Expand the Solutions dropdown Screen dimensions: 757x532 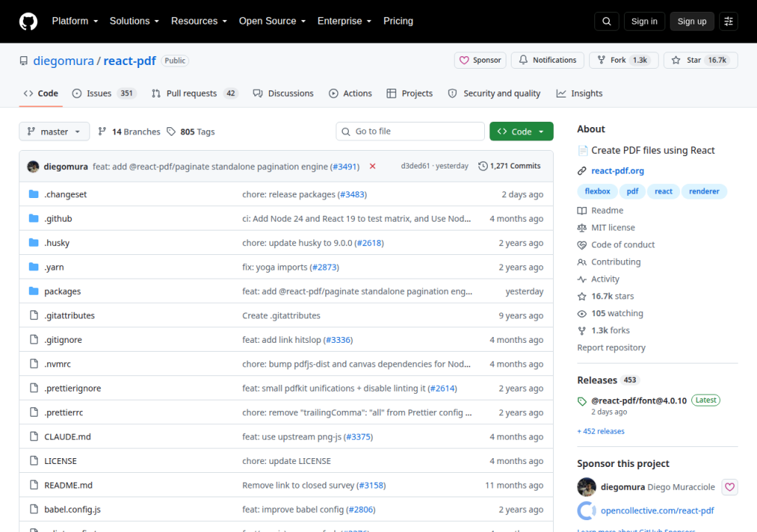[x=135, y=21]
